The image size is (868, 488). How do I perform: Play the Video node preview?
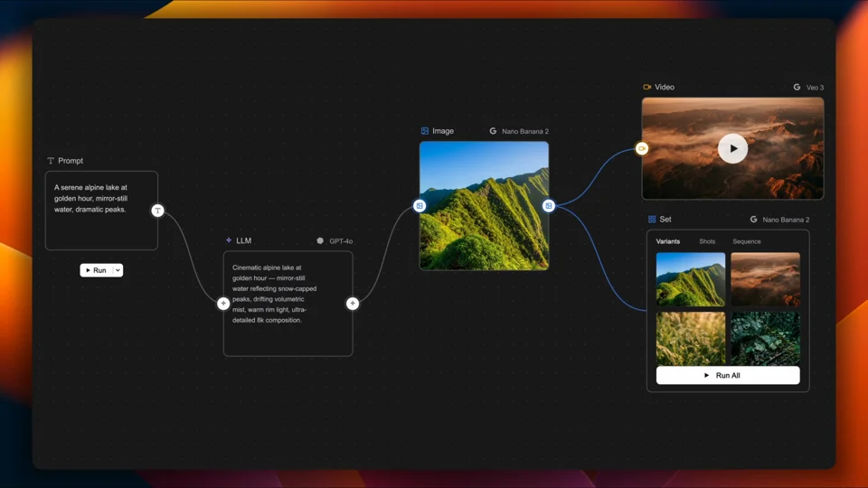(733, 148)
